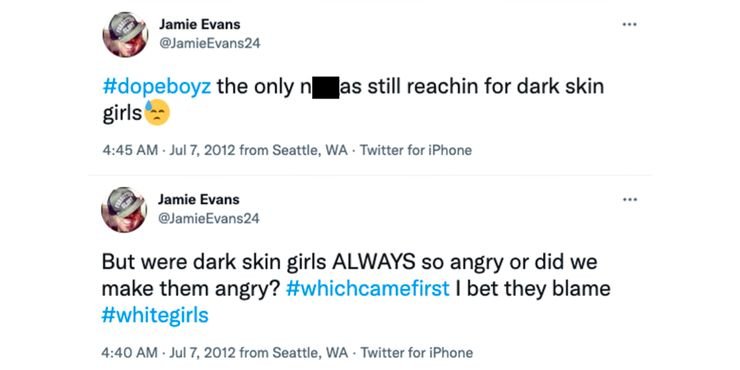
Task: Click Seattle, WA location on second tweet
Action: (311, 352)
